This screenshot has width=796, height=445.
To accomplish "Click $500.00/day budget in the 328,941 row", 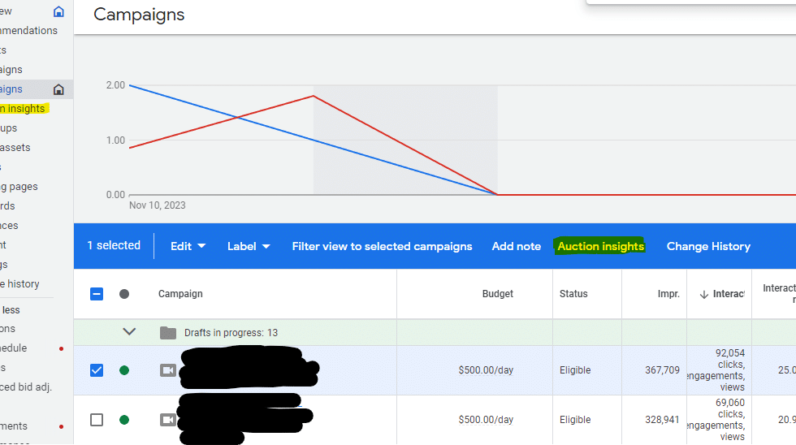I will pos(486,420).
